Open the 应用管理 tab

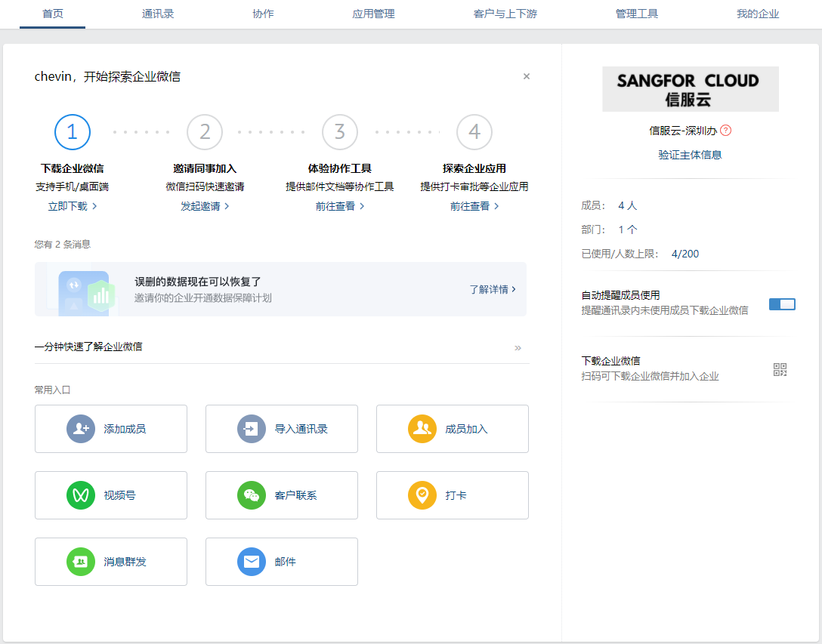point(373,14)
